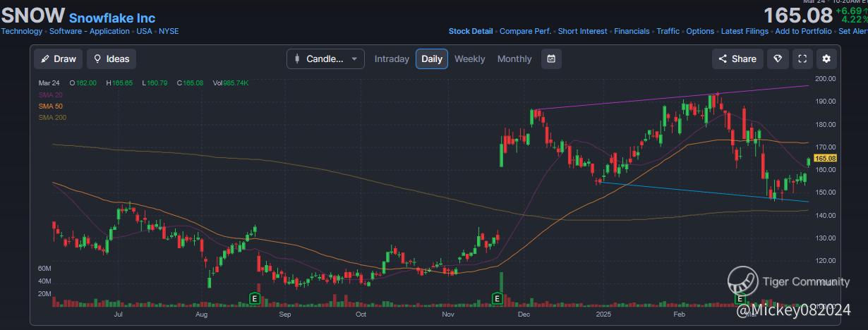868x330 pixels.
Task: Open the Draw tool
Action: pyautogui.click(x=59, y=59)
